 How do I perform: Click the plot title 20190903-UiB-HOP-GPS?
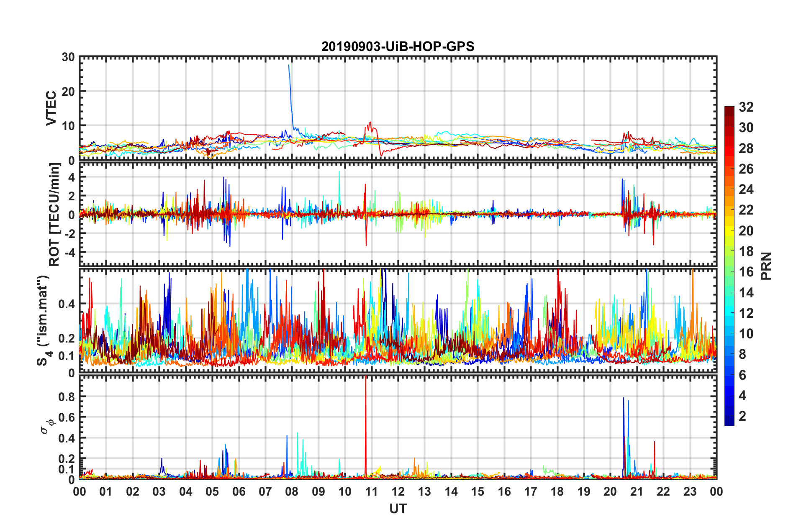[x=398, y=46]
